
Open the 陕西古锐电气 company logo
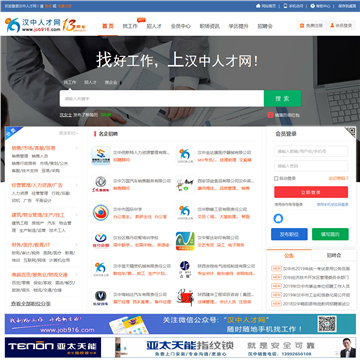[x=185, y=269]
